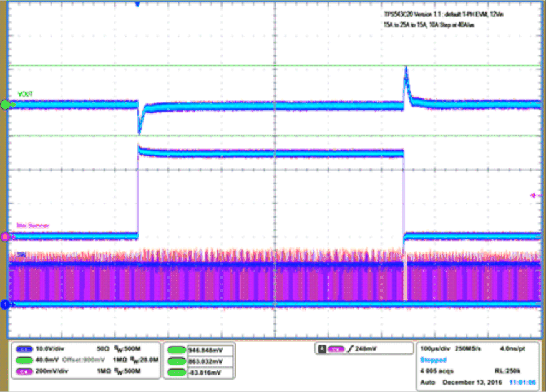This screenshot has width=546, height=392.
Task: Click the green badge next to 946.848mV measurement
Action: pos(178,350)
